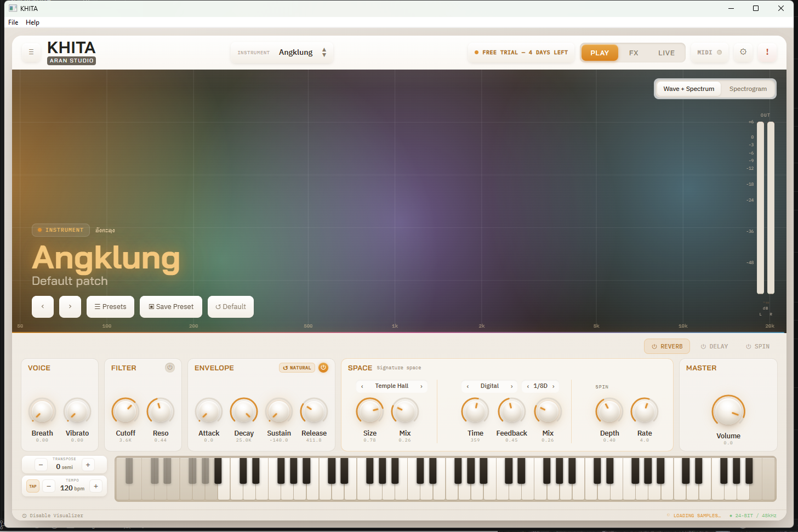
Task: Open the hamburger menu beside the KHITA logo
Action: [x=31, y=52]
